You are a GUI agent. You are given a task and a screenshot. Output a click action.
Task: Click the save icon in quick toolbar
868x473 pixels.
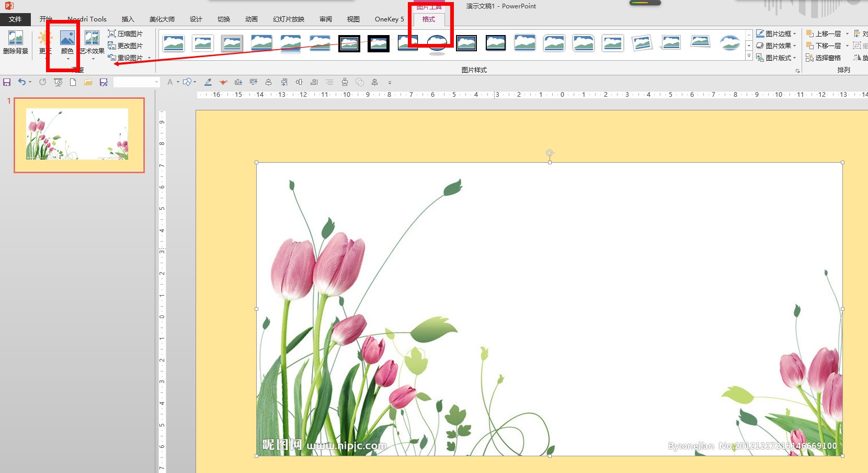7,82
